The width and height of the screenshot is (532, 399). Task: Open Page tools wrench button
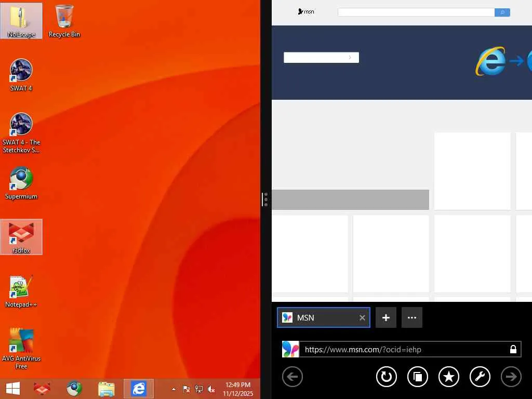pyautogui.click(x=480, y=376)
